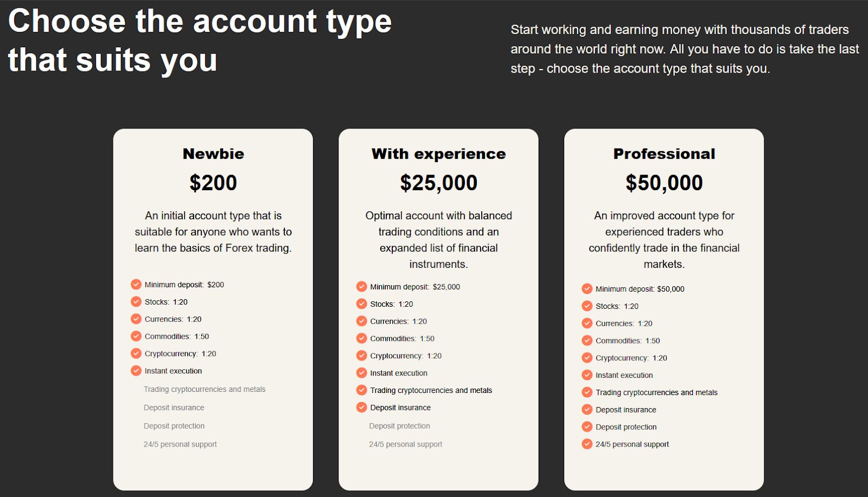Click the Choose the account type headline

click(x=200, y=41)
